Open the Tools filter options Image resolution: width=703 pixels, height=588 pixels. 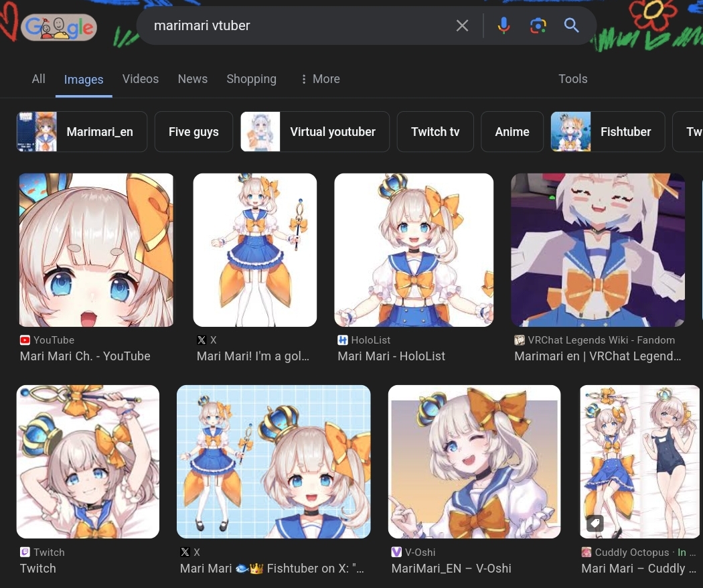(572, 79)
